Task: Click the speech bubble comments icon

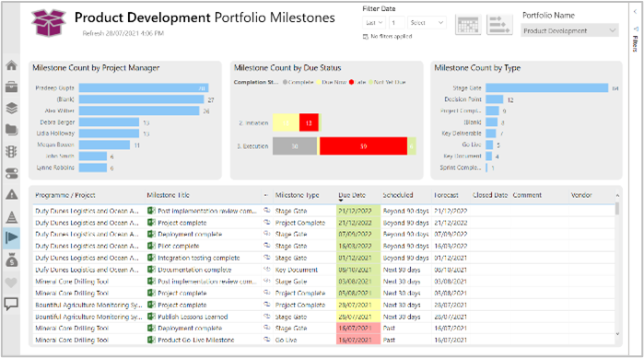Action: (x=11, y=305)
